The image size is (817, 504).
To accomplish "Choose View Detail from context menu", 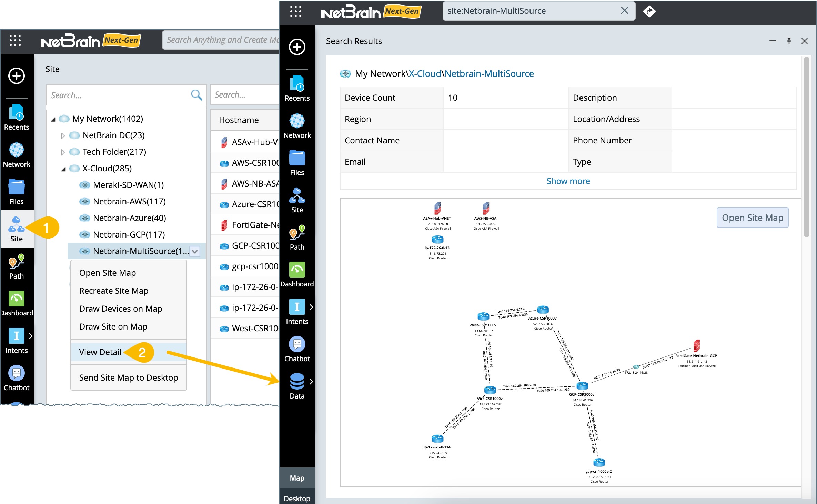I will [100, 352].
